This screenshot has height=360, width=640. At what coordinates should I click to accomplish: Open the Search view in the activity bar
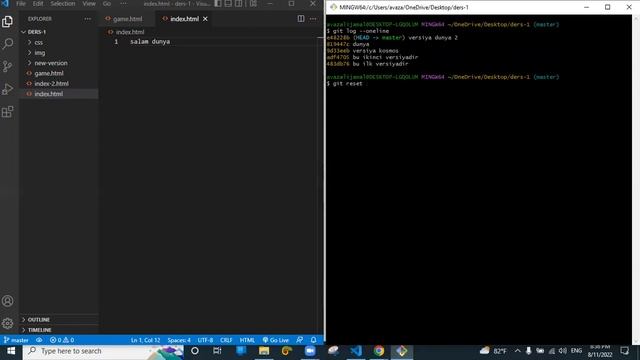pyautogui.click(x=7, y=44)
